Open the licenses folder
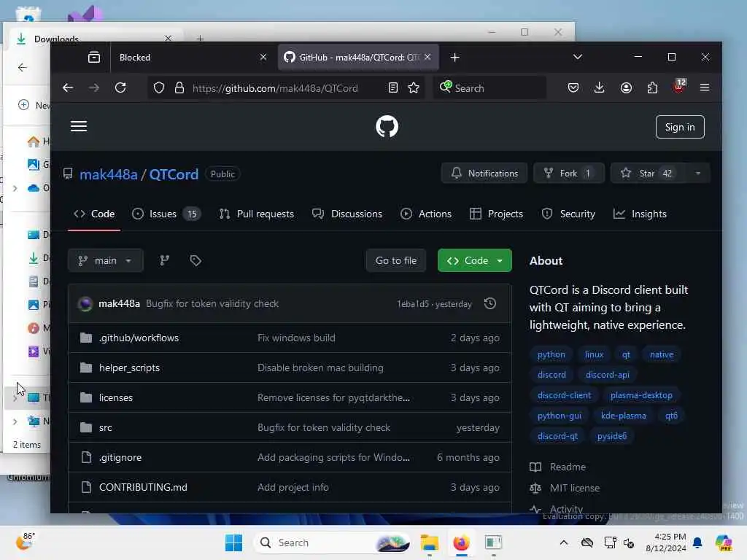 116,397
